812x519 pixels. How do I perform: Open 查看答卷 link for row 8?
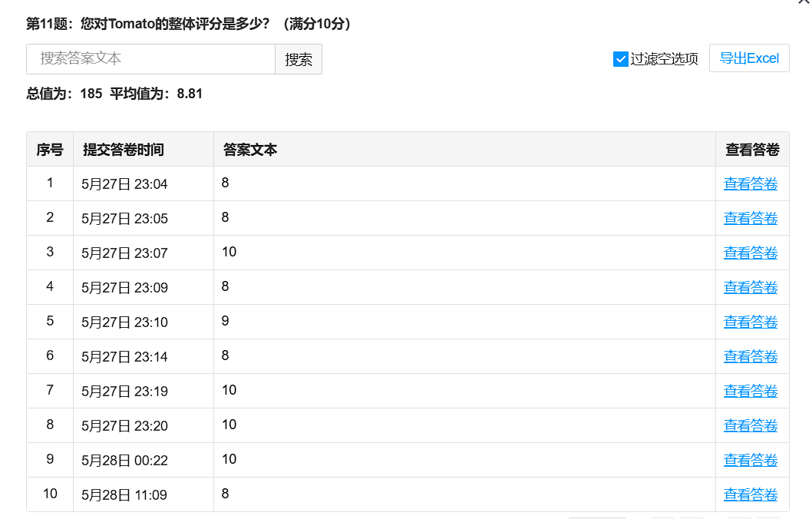[x=750, y=426]
